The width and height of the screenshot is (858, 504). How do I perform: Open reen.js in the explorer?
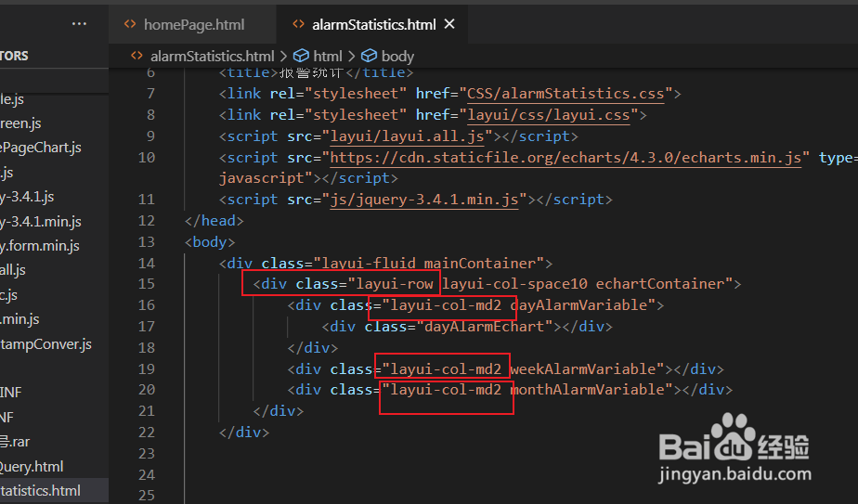coord(20,123)
